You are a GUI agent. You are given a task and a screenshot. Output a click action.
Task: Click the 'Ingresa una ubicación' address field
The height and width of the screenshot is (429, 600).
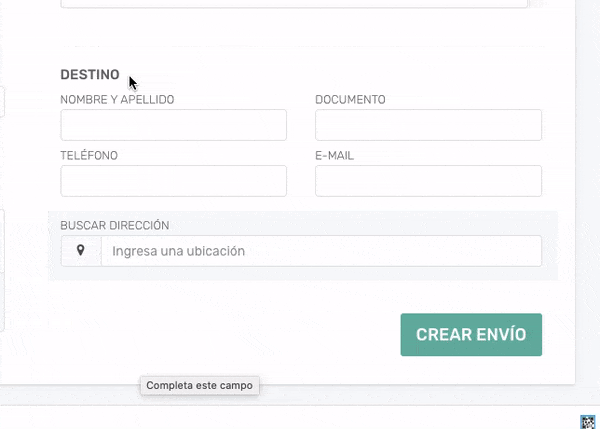pos(320,251)
